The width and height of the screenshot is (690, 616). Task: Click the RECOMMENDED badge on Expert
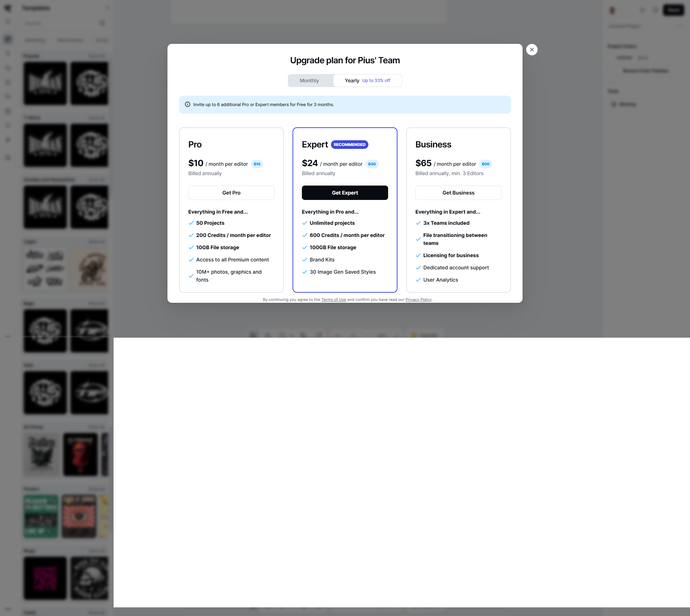[349, 145]
